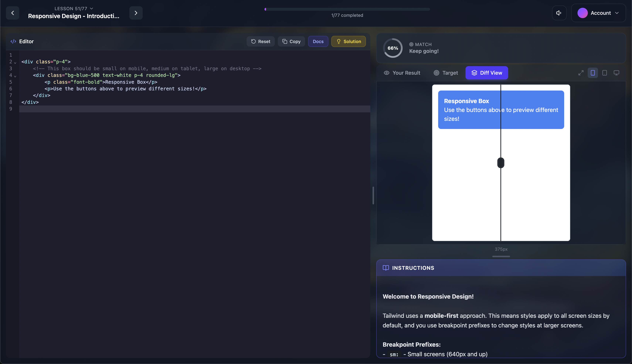
Task: Toggle the mobile device preview
Action: (x=593, y=72)
